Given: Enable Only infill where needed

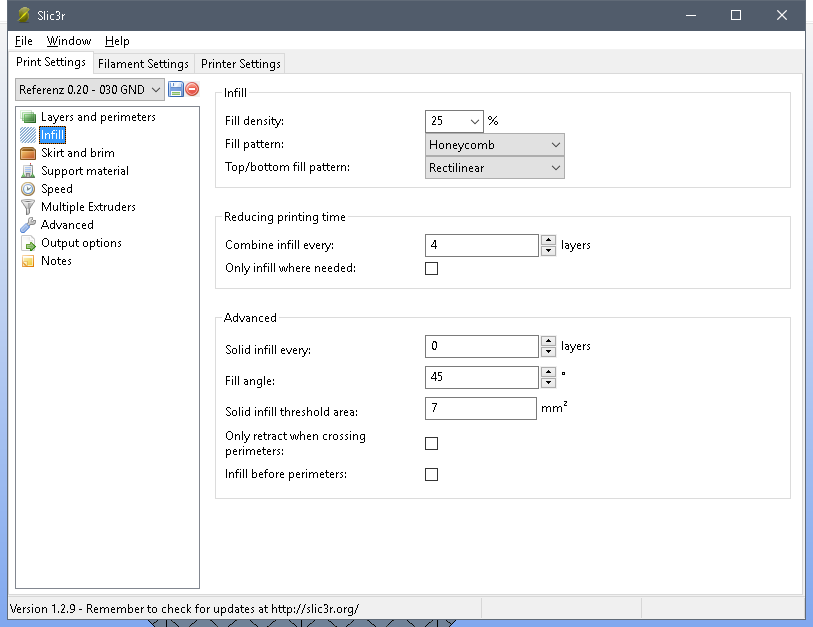Looking at the screenshot, I should (x=432, y=268).
